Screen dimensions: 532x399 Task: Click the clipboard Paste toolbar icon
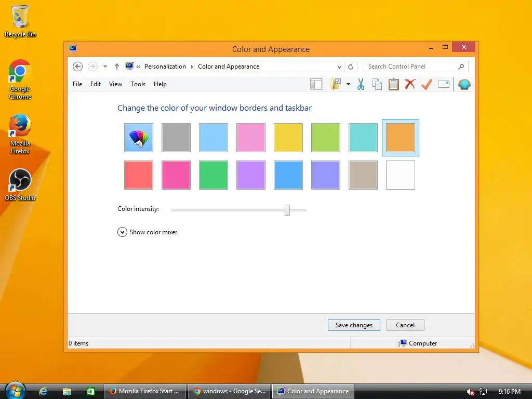(394, 84)
